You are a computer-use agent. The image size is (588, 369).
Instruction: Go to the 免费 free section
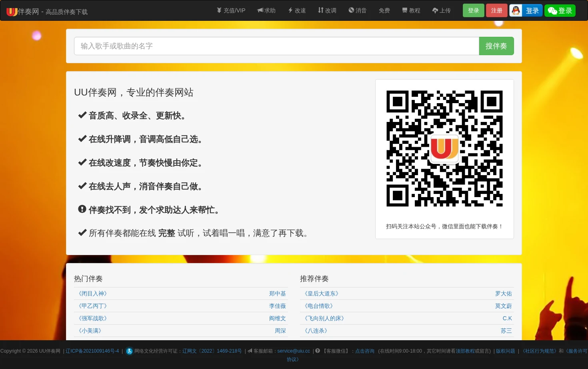(x=384, y=10)
